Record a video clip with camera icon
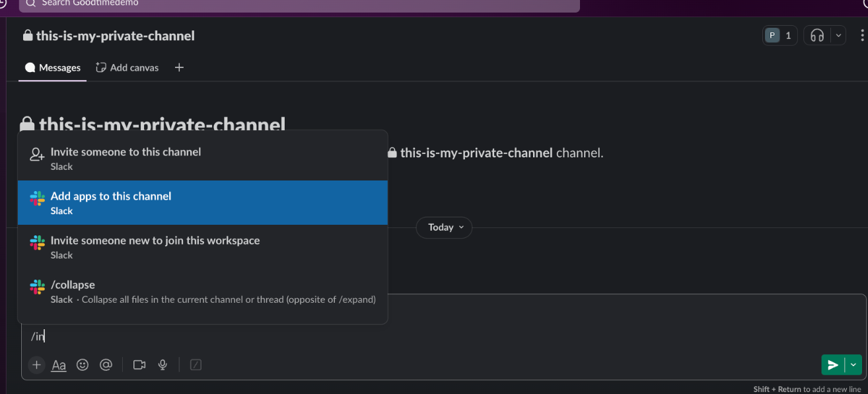 point(139,364)
